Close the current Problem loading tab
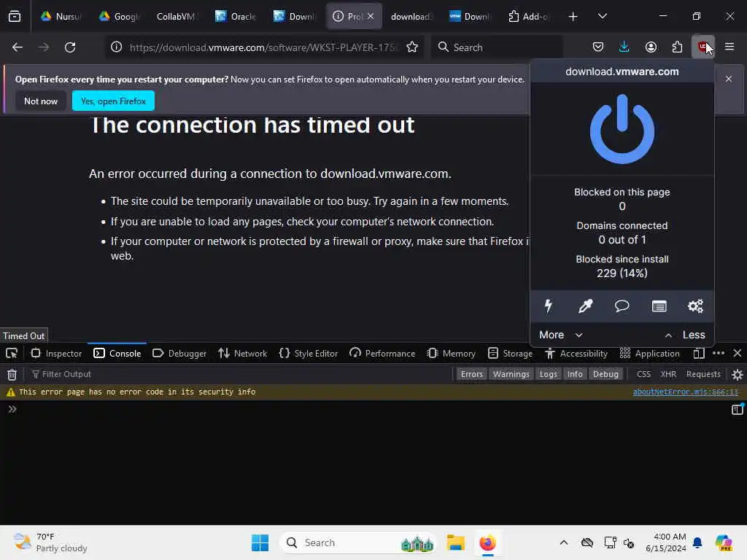This screenshot has height=560, width=747. [x=370, y=16]
